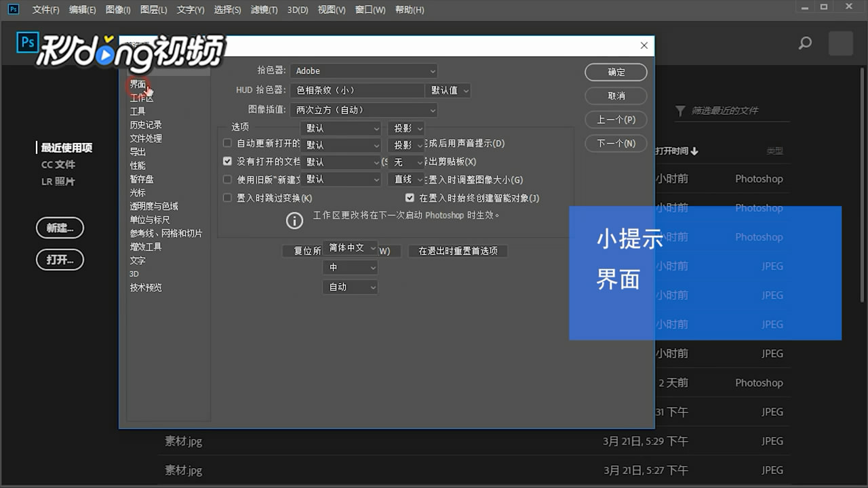Click the 新建... button on start screen
The width and height of the screenshot is (868, 488).
60,228
